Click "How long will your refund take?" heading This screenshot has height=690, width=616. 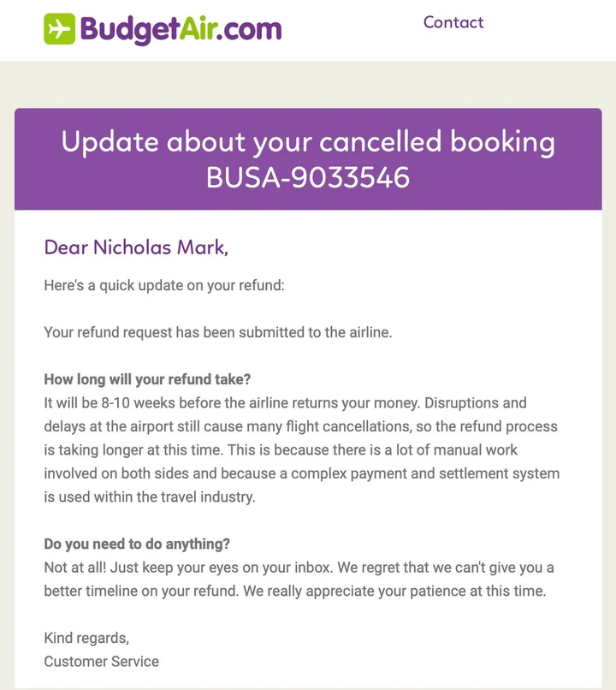(147, 379)
